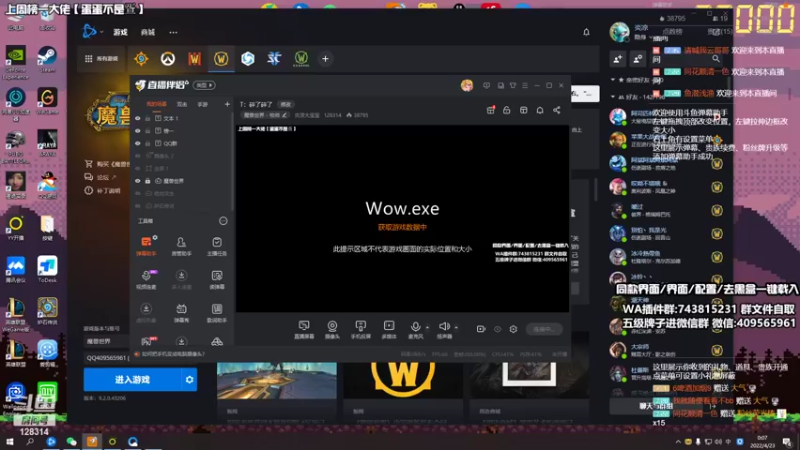Click the 进入游戏 play button

(132, 380)
